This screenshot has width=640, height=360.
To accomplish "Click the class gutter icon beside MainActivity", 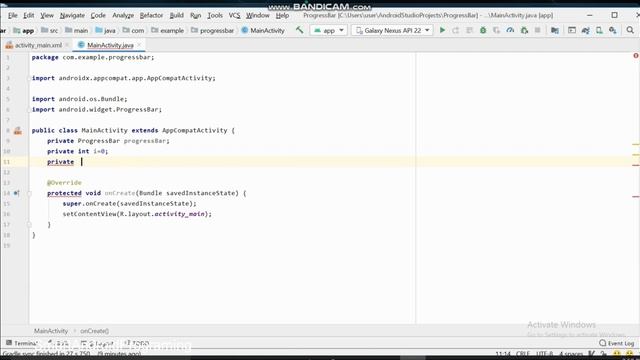I will tap(18, 131).
